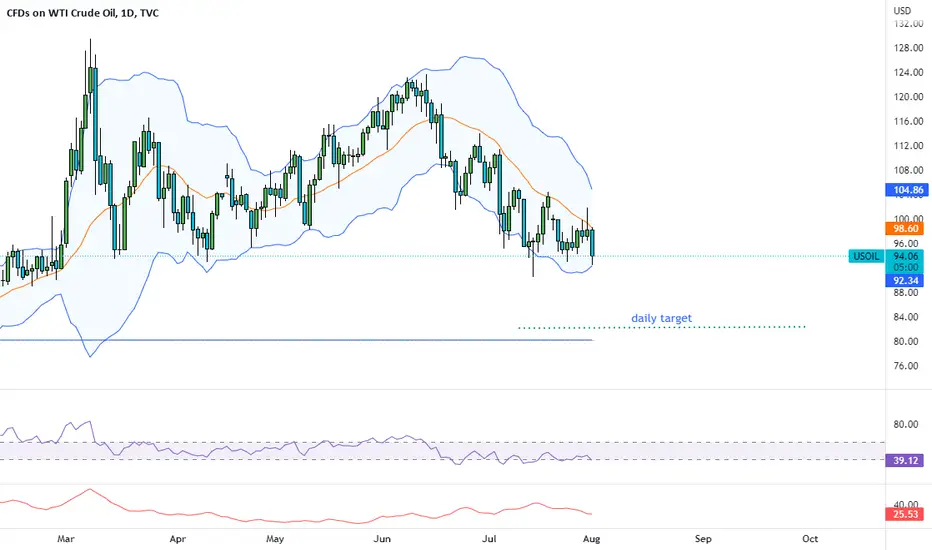Viewport: 932px width, 550px height.
Task: Click the May label on time axis
Action: (x=275, y=539)
